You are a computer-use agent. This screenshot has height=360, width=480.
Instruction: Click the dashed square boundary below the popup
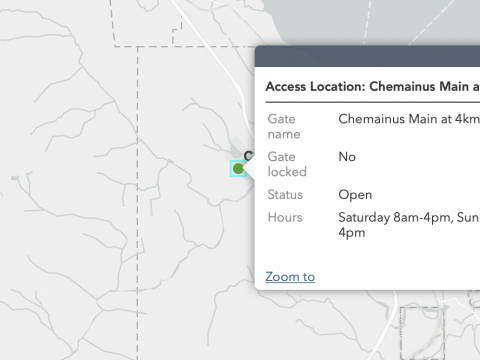422,333
